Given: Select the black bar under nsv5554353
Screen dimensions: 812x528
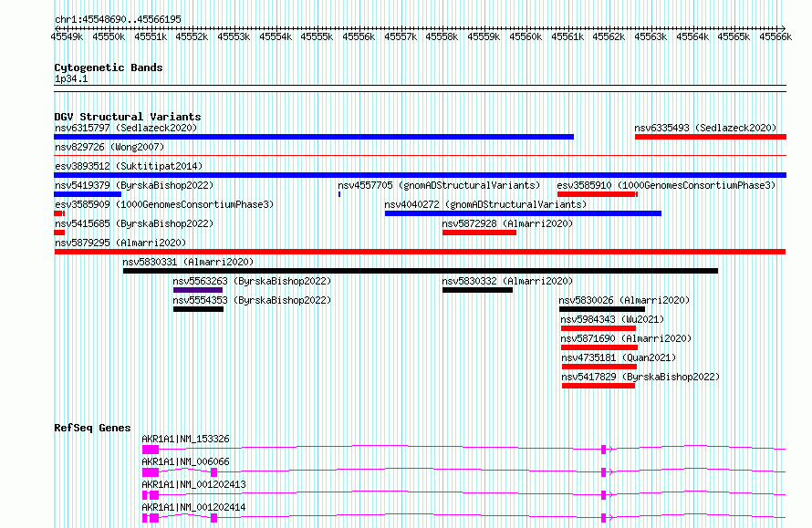Looking at the screenshot, I should pos(198,309).
